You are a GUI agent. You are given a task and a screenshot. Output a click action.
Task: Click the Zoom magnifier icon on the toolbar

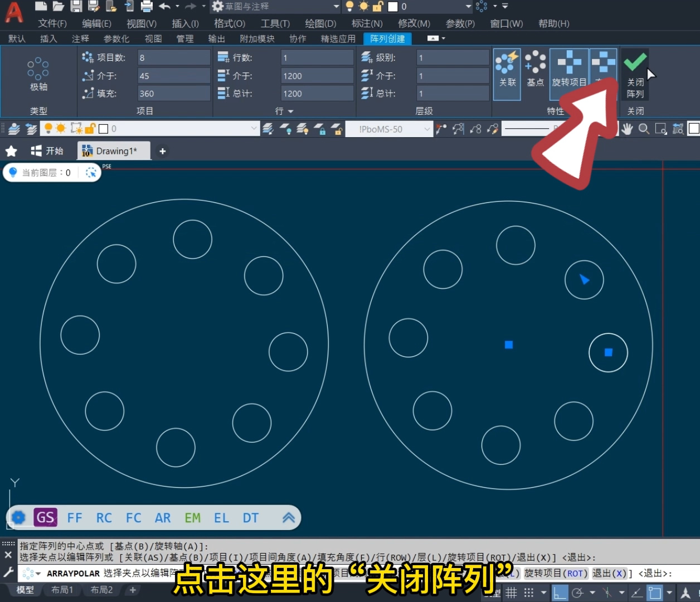coord(643,128)
